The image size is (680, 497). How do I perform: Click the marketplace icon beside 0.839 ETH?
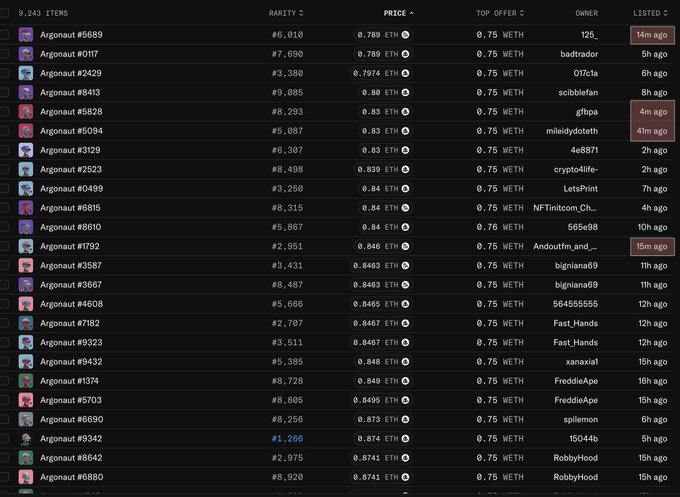pyautogui.click(x=405, y=169)
